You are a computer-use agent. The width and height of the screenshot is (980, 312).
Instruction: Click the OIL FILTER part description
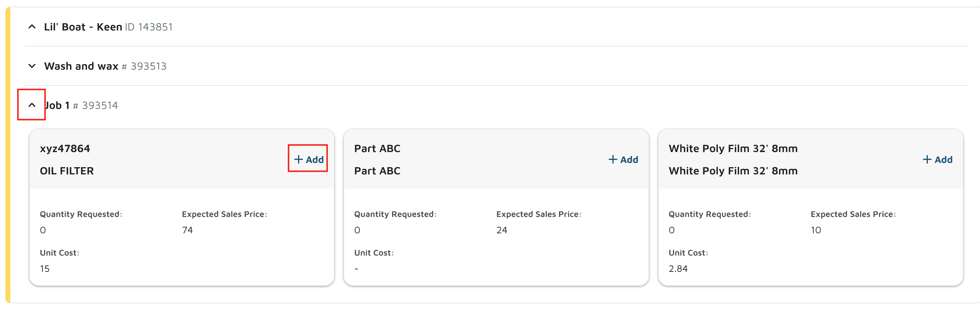[x=67, y=171]
